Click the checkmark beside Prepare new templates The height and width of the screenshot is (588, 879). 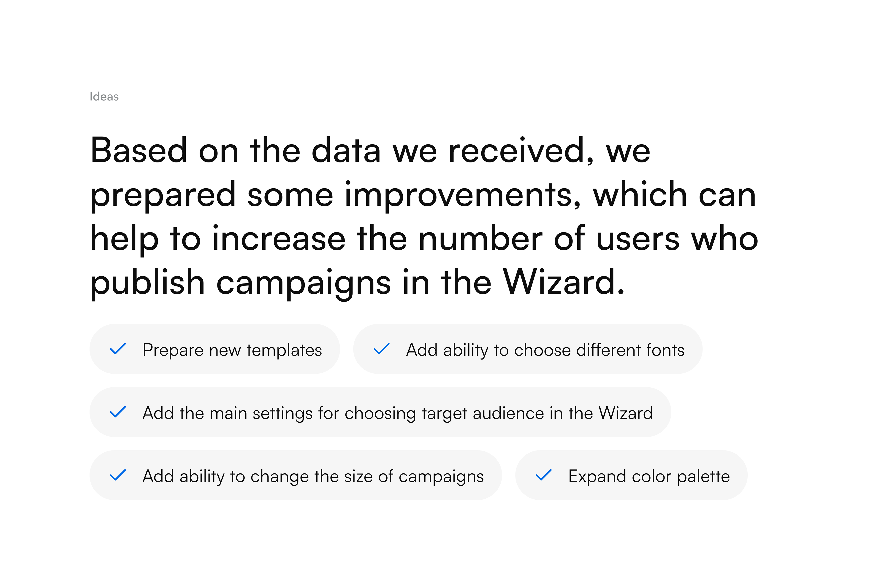118,349
